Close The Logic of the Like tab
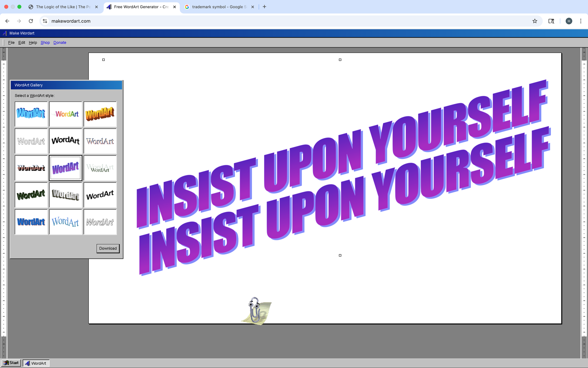Viewport: 588px width, 368px height. pyautogui.click(x=96, y=7)
